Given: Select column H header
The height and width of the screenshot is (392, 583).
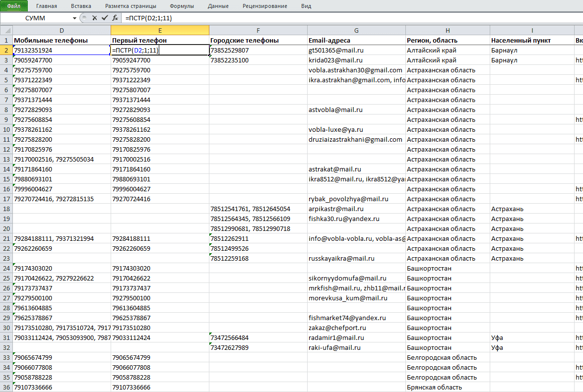Looking at the screenshot, I should [448, 30].
